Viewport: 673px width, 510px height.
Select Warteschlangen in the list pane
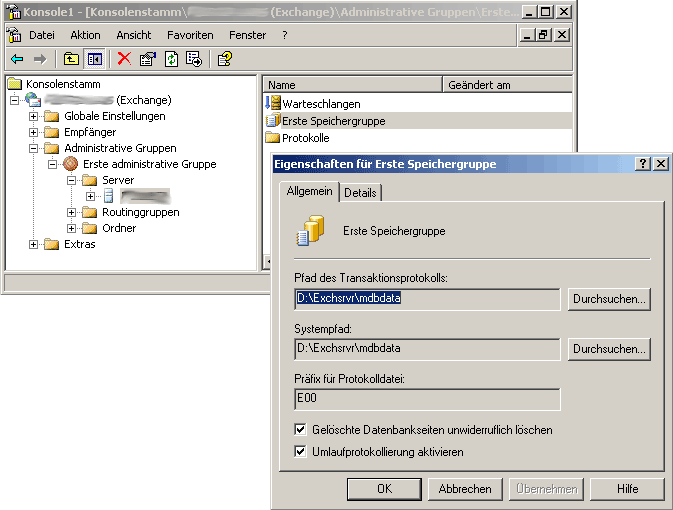point(320,104)
